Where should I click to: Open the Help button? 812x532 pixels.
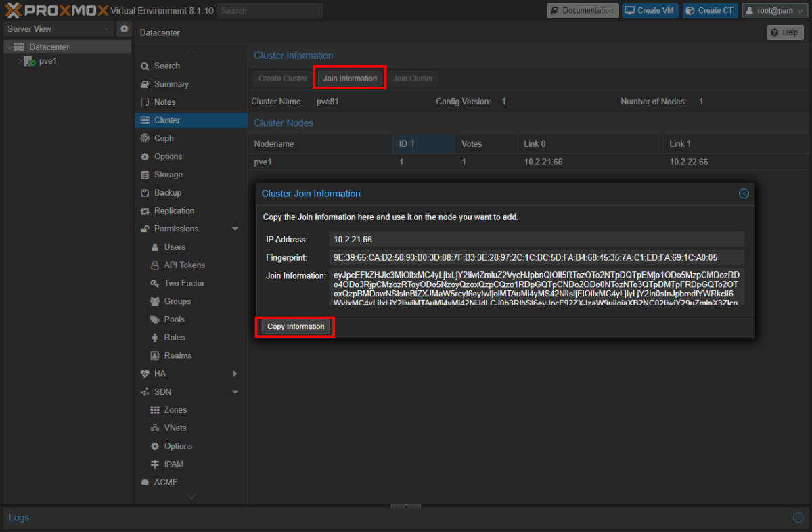pyautogui.click(x=785, y=32)
